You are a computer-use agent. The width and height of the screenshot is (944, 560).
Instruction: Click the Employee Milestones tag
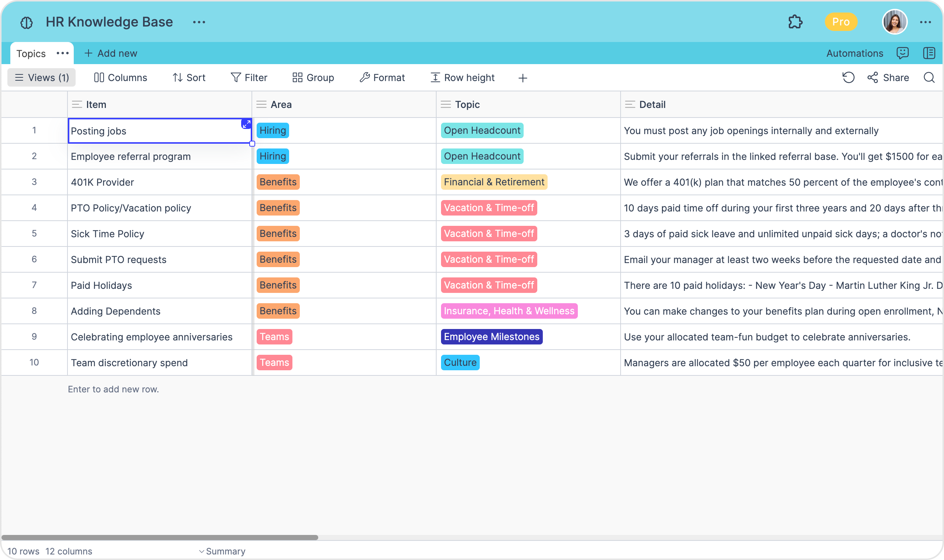point(491,337)
